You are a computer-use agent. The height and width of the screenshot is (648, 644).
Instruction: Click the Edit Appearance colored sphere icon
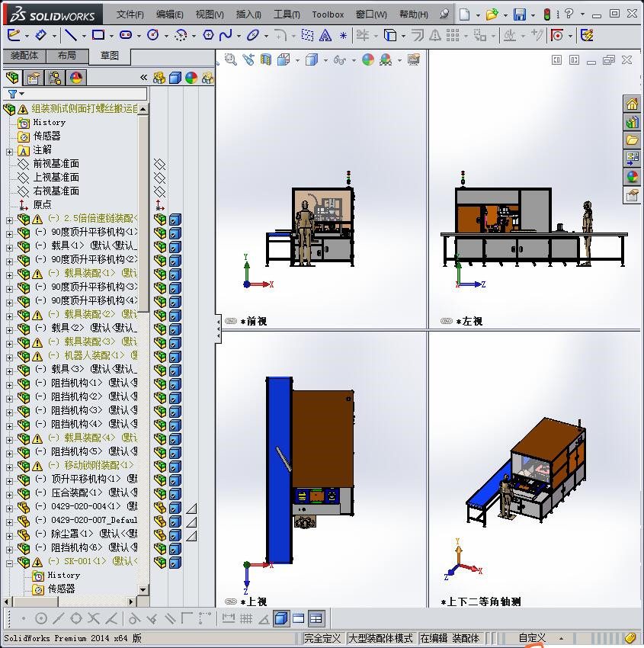(367, 60)
